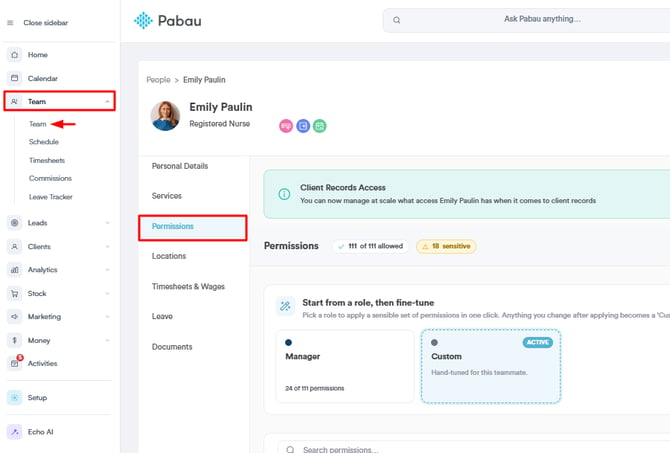Click the Stock shopping cart icon

click(x=15, y=294)
